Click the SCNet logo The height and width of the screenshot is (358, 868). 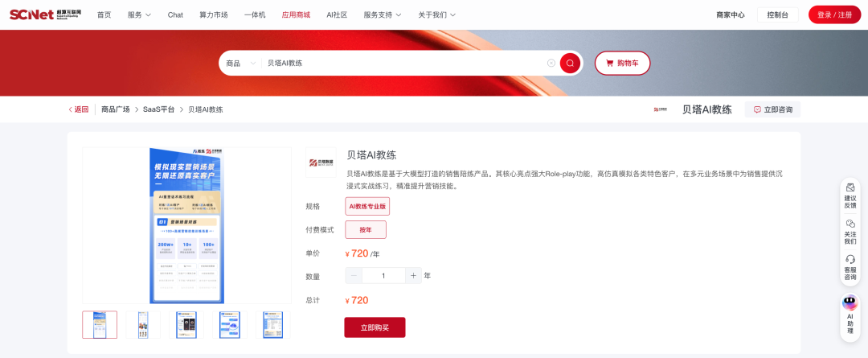(x=44, y=14)
